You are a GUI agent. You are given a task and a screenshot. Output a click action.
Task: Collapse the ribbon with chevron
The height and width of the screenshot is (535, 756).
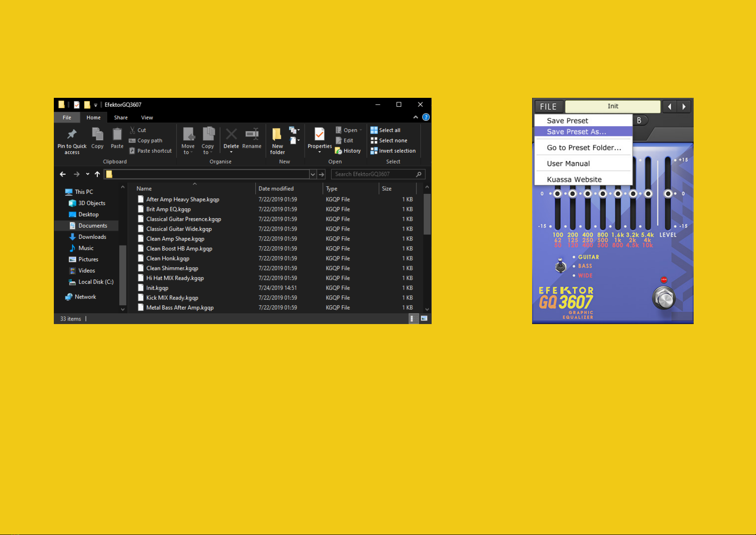(x=415, y=117)
